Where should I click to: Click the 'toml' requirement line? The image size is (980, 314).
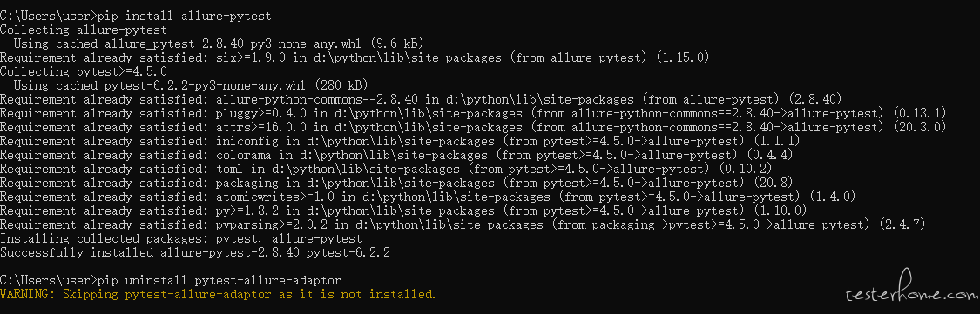click(x=386, y=169)
